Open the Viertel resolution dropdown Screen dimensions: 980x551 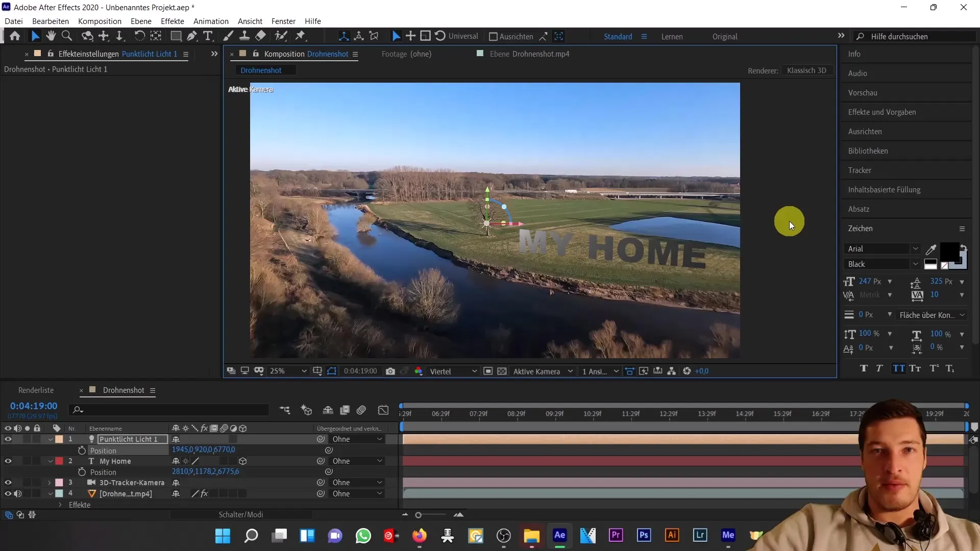click(453, 371)
